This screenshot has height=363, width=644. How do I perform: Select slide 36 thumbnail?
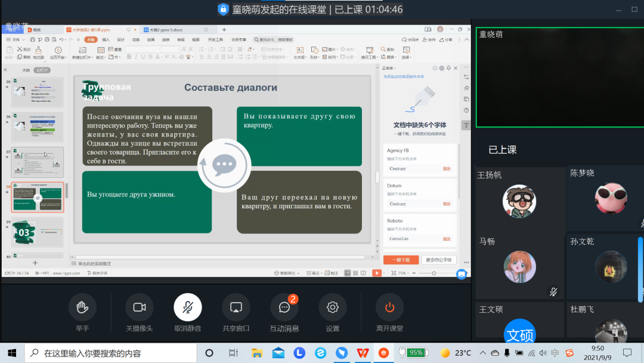(38, 127)
